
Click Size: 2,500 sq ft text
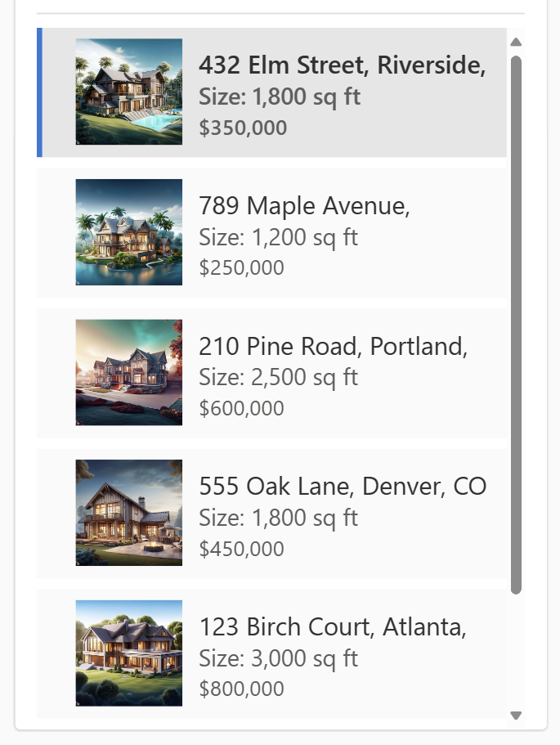pos(278,378)
